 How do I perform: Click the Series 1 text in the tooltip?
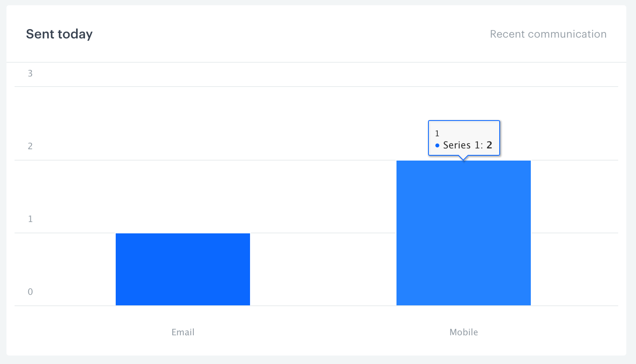[x=464, y=145]
